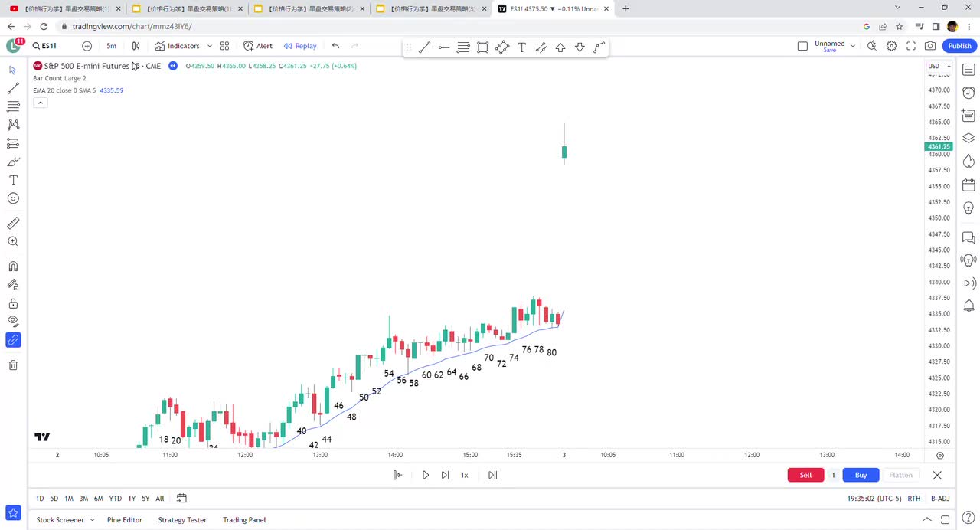
Task: Pick horizontal ray in floating toolbar
Action: click(444, 47)
